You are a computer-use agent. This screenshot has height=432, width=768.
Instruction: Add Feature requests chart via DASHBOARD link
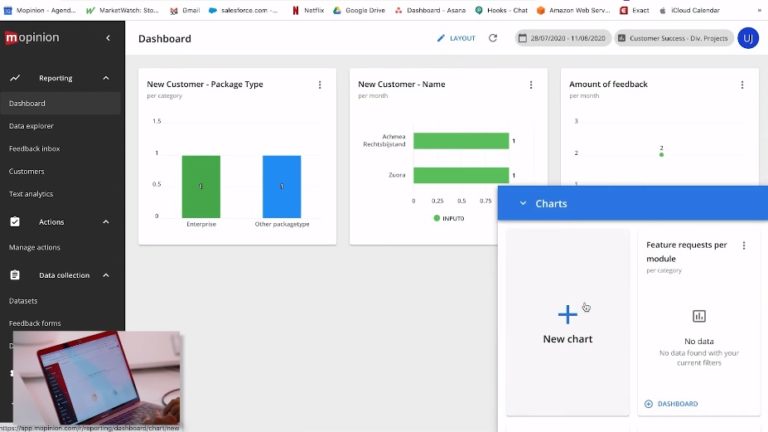tap(671, 404)
